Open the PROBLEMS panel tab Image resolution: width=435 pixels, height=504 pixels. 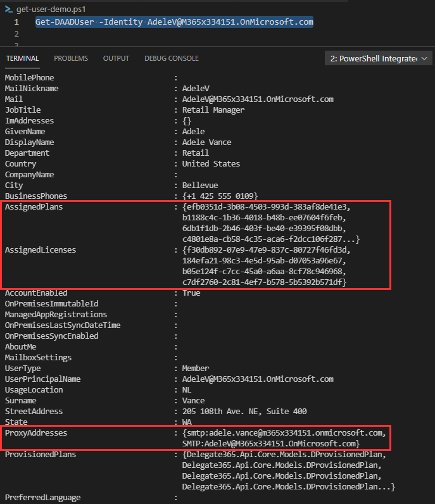(x=71, y=58)
